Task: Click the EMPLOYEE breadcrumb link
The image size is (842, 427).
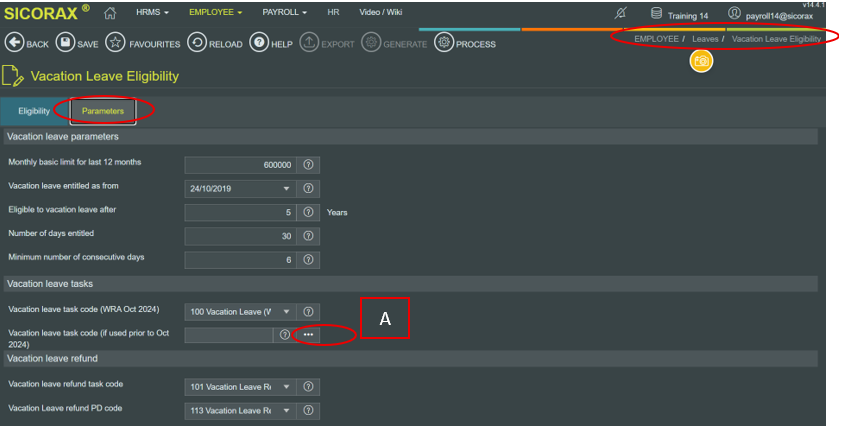Action: click(x=656, y=39)
